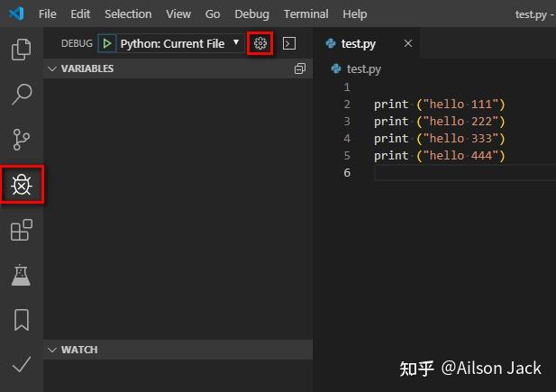Viewport: 556px width, 392px height.
Task: Open the Test flask icon view
Action: pos(21,275)
